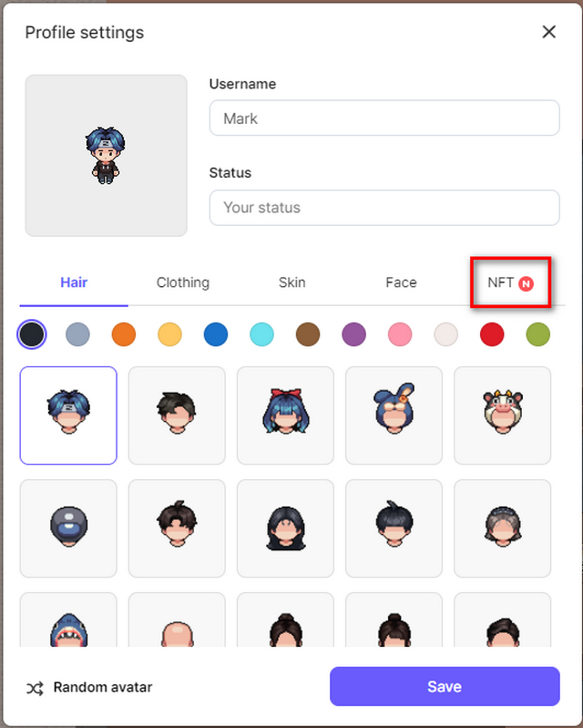The height and width of the screenshot is (728, 583).
Task: Choose the purple hair color swatch
Action: tap(353, 334)
